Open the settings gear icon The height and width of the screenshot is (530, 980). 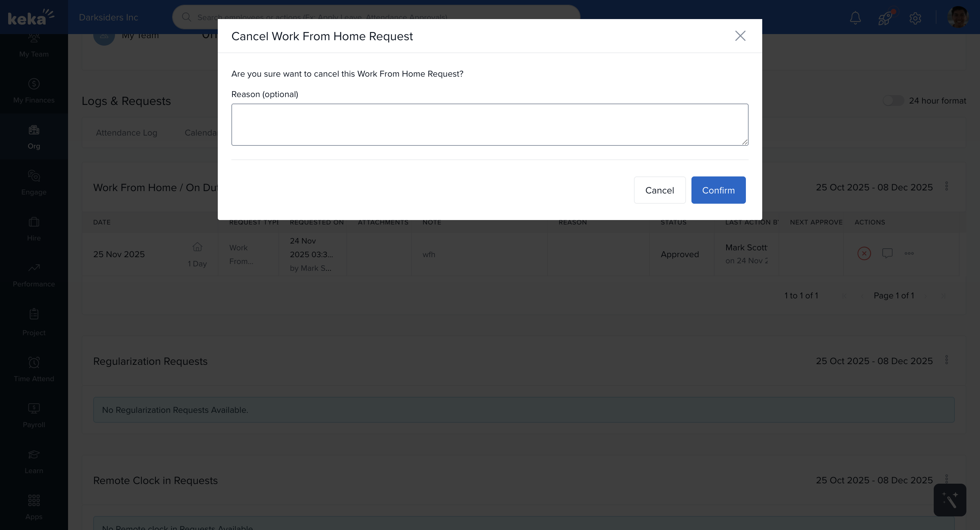coord(915,18)
